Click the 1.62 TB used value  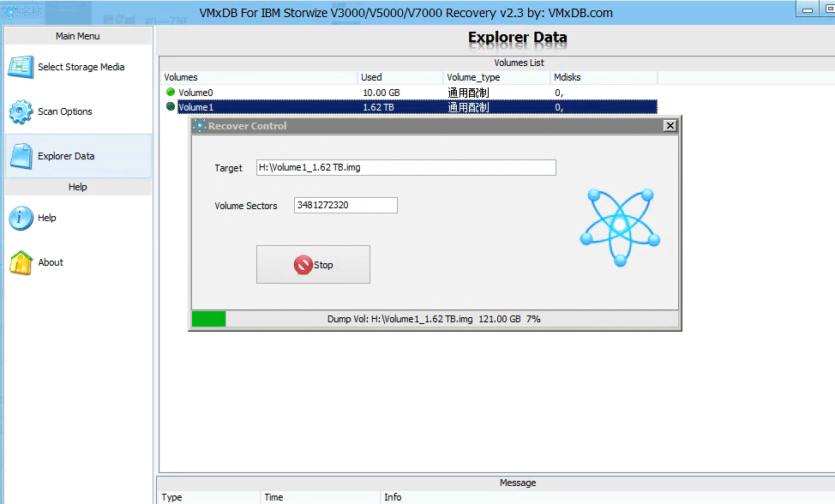[x=378, y=107]
